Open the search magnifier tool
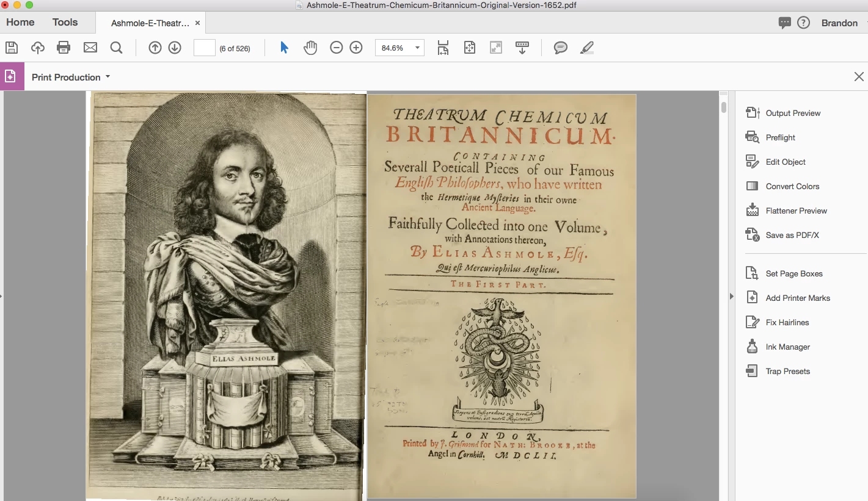The height and width of the screenshot is (501, 868). (x=116, y=48)
